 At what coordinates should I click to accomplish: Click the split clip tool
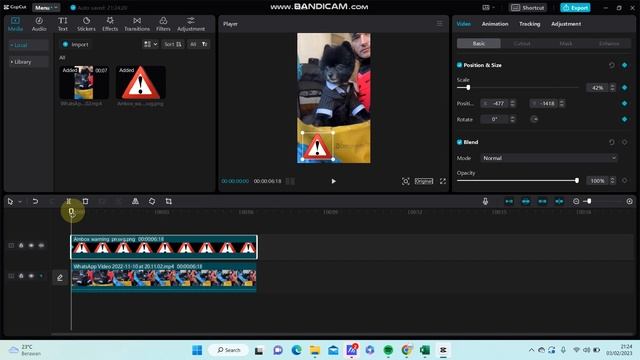pos(69,201)
